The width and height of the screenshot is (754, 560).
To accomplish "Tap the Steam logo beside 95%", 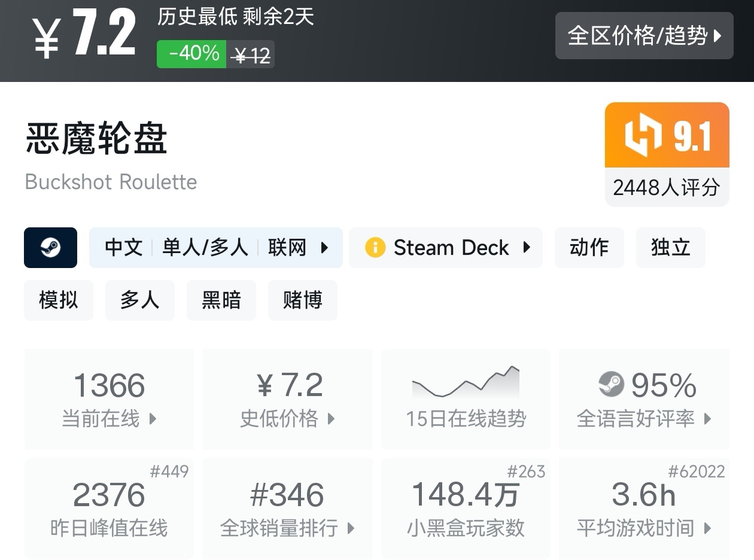I will [612, 384].
